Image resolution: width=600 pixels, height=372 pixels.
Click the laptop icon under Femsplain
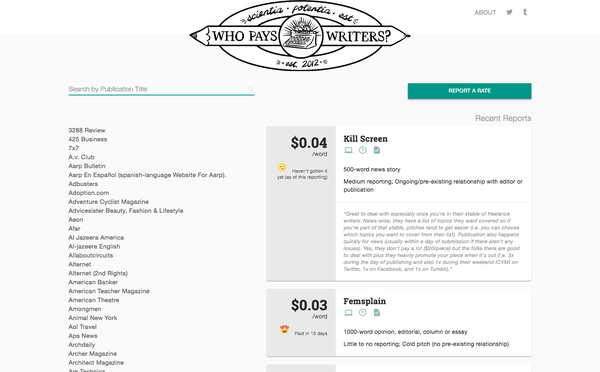(348, 313)
